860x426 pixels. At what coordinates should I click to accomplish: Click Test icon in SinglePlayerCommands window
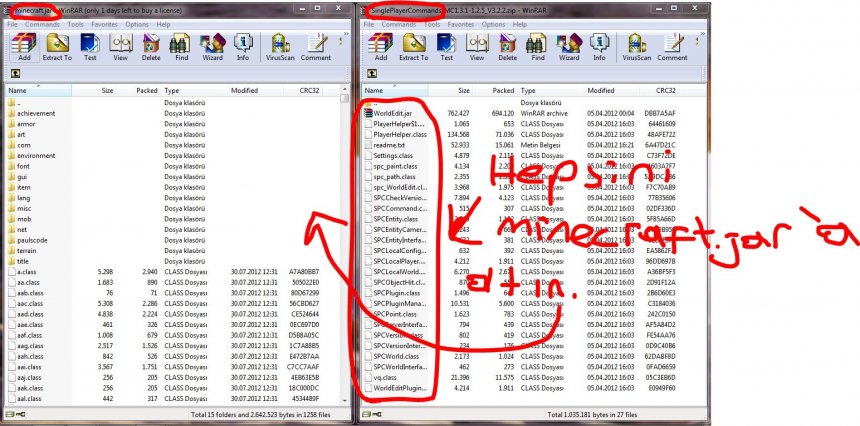[x=446, y=47]
